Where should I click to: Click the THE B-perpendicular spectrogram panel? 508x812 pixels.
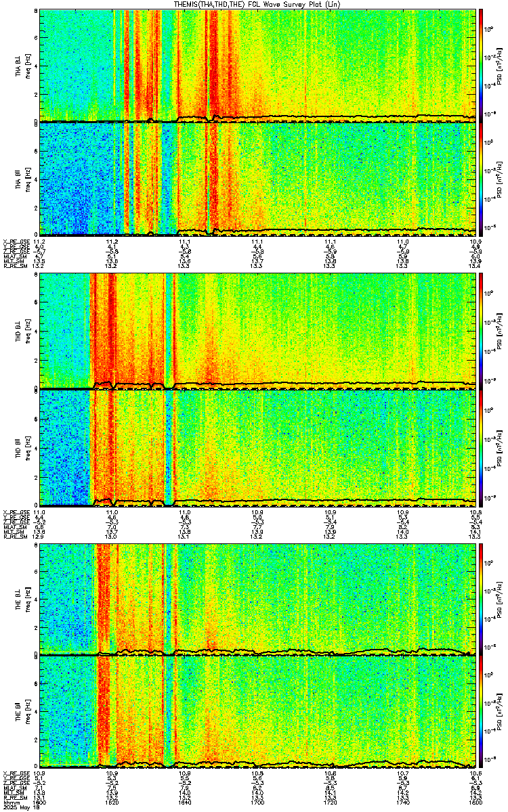257,599
